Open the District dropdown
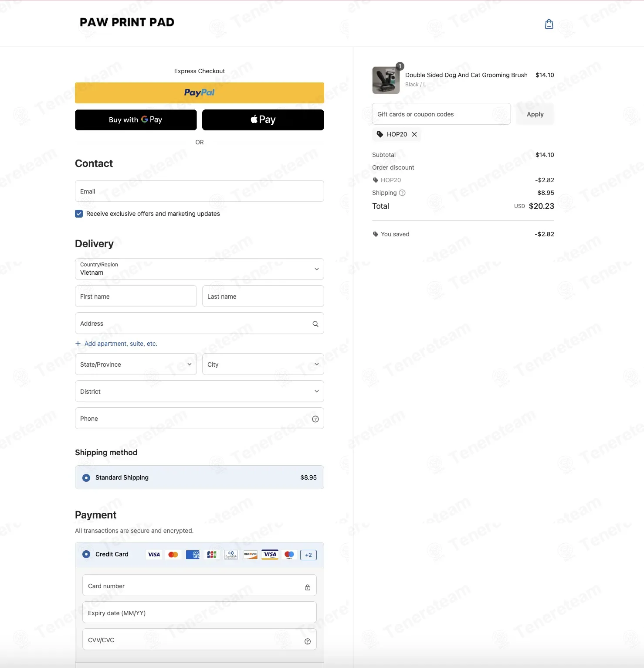 pos(200,391)
